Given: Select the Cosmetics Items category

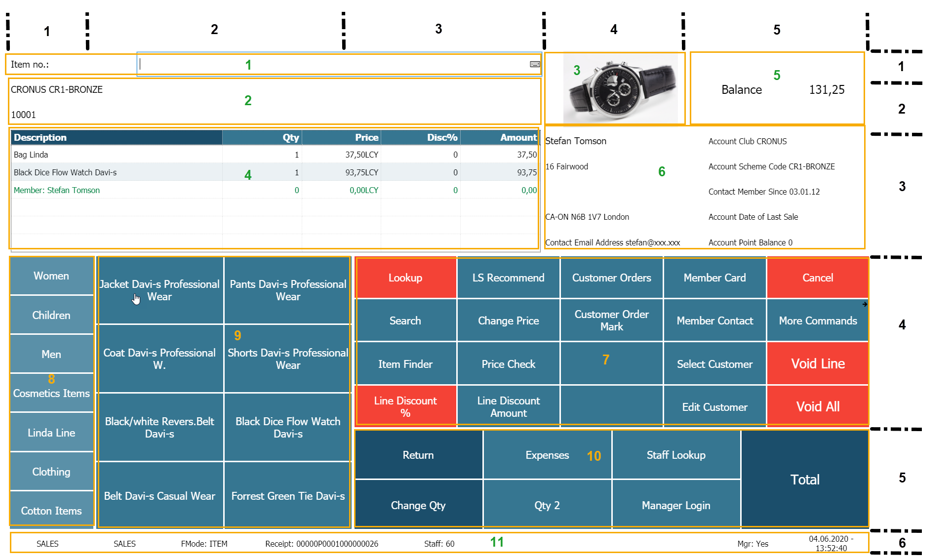Looking at the screenshot, I should [x=51, y=393].
